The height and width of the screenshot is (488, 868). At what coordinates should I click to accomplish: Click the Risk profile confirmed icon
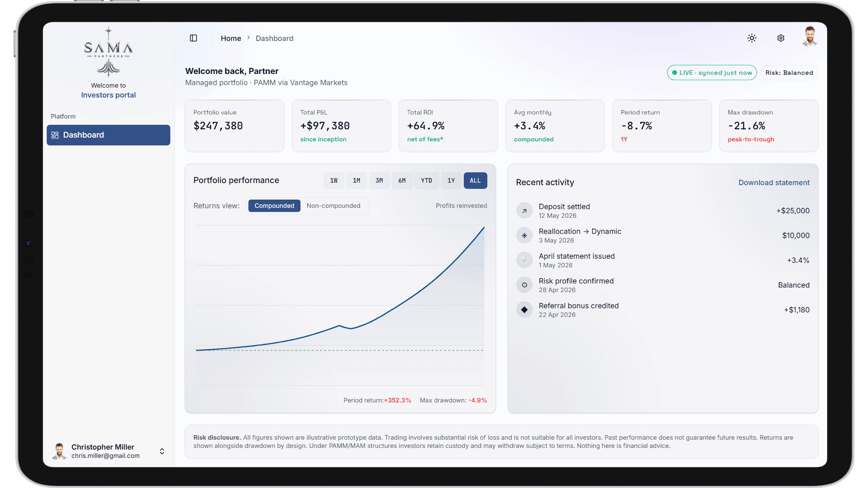click(x=524, y=285)
